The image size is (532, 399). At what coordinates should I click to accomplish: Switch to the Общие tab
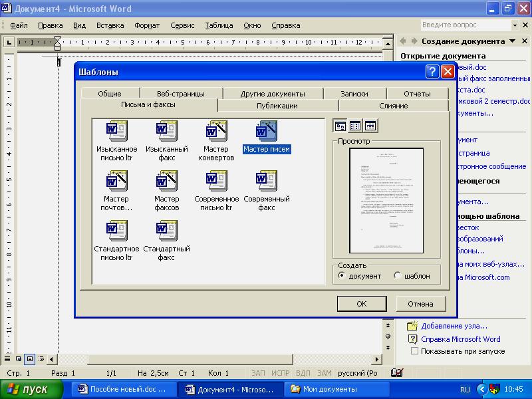click(x=110, y=93)
